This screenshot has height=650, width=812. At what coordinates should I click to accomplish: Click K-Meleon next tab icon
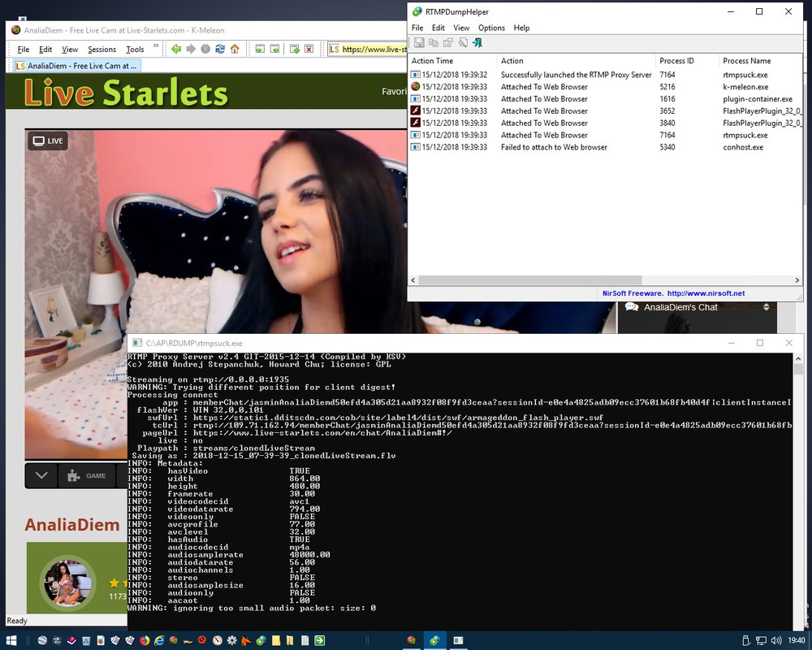275,50
